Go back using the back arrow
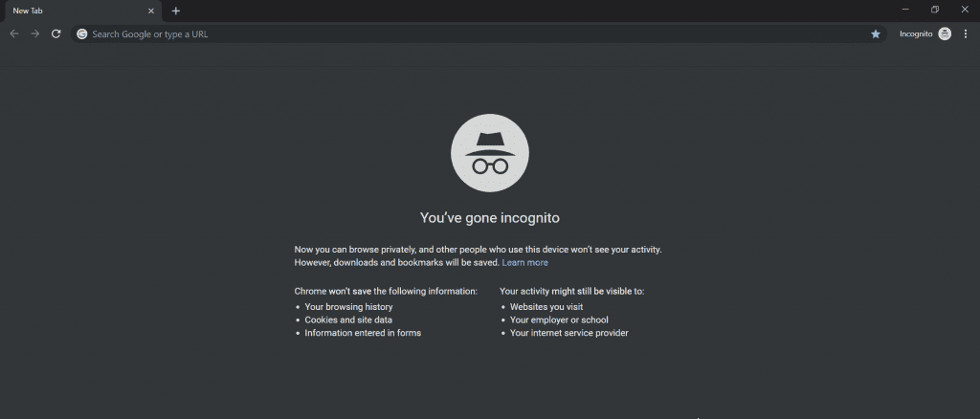The image size is (980, 419). coord(14,33)
